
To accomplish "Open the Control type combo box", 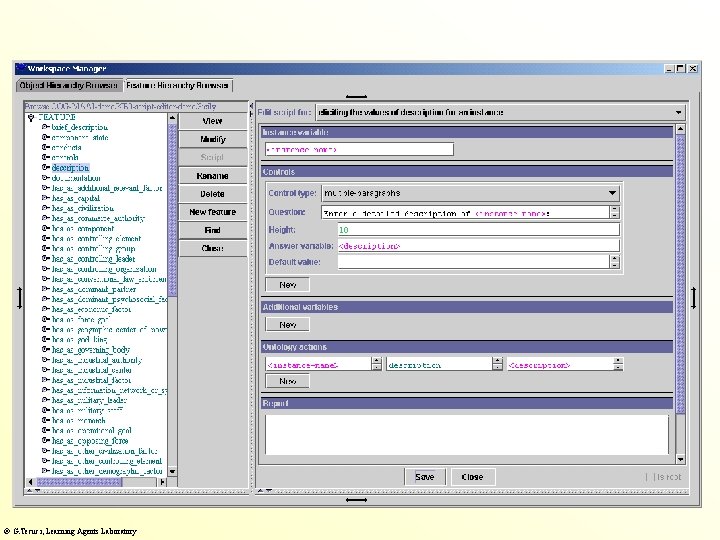I will [x=612, y=193].
